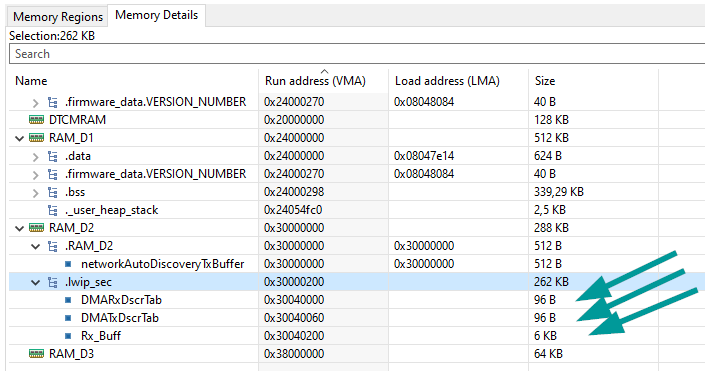
Task: Click the 0x38000000 address of RAM_D3
Action: [294, 354]
